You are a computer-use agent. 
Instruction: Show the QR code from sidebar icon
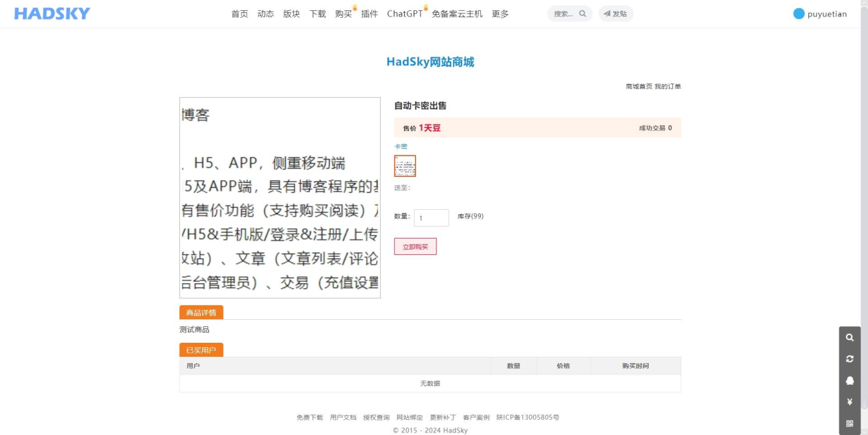coord(850,424)
